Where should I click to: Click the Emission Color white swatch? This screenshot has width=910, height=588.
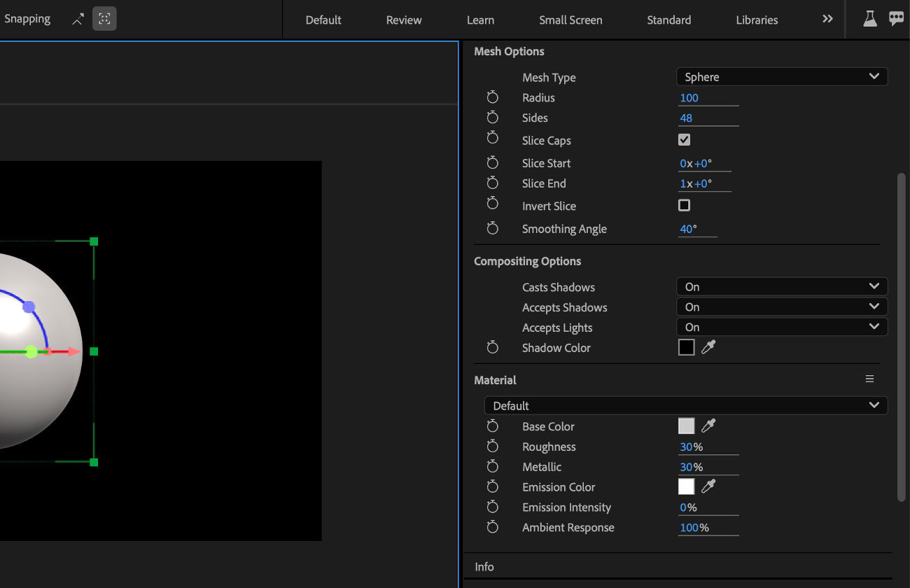click(686, 486)
